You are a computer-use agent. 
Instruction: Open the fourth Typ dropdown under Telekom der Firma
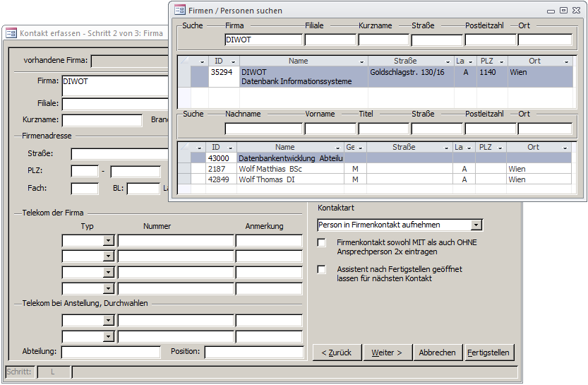coord(108,288)
